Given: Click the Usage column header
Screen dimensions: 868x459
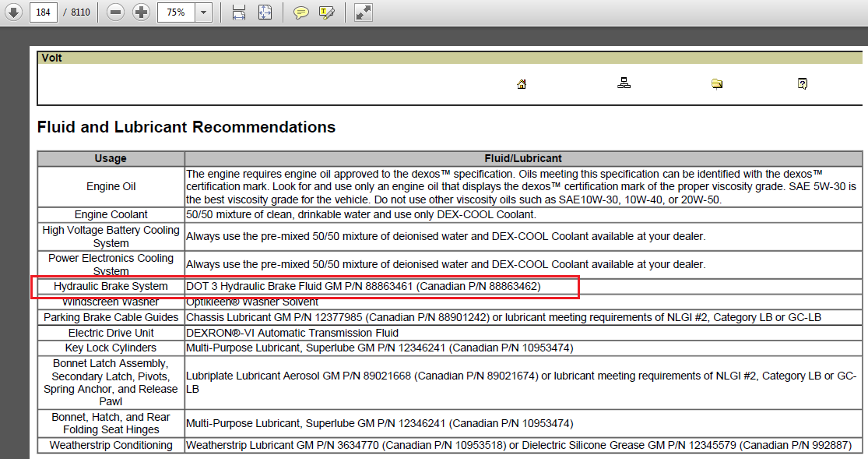Looking at the screenshot, I should 111,158.
